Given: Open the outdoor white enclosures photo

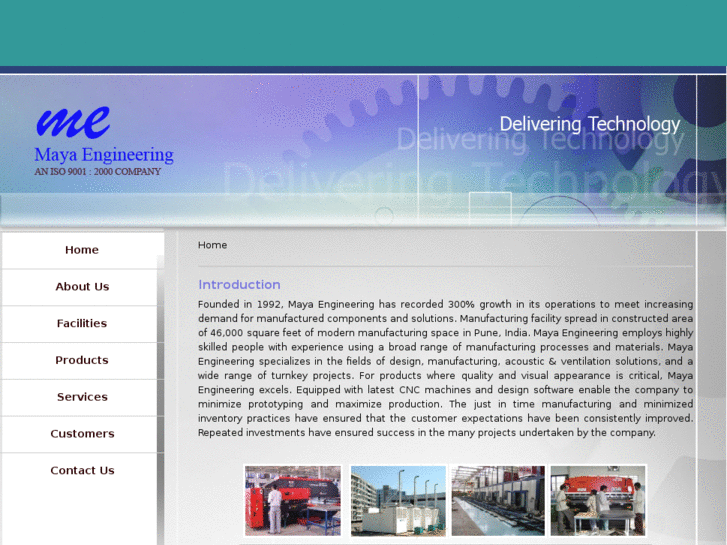Looking at the screenshot, I should pos(398,501).
